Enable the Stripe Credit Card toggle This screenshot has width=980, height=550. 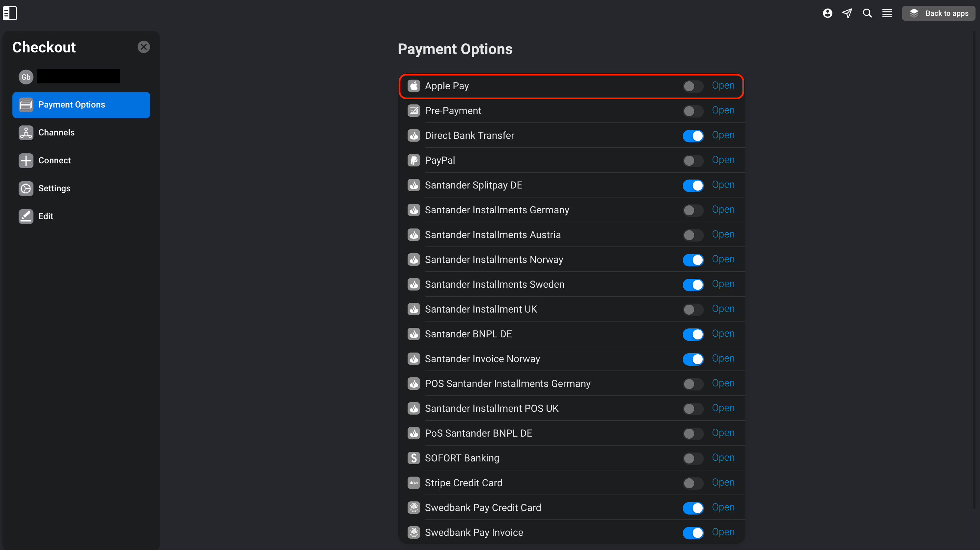(693, 483)
